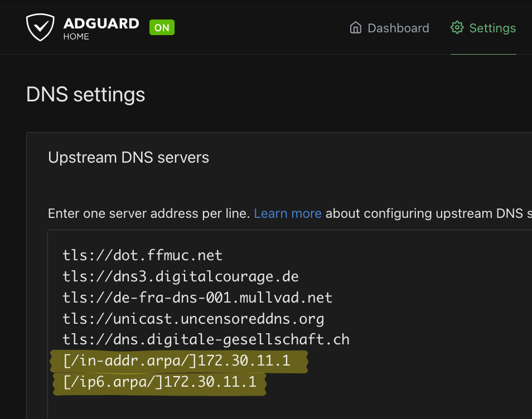Screen dimensions: 532x419
Task: Click the 'Enter one server address per line' text
Action: [x=149, y=213]
